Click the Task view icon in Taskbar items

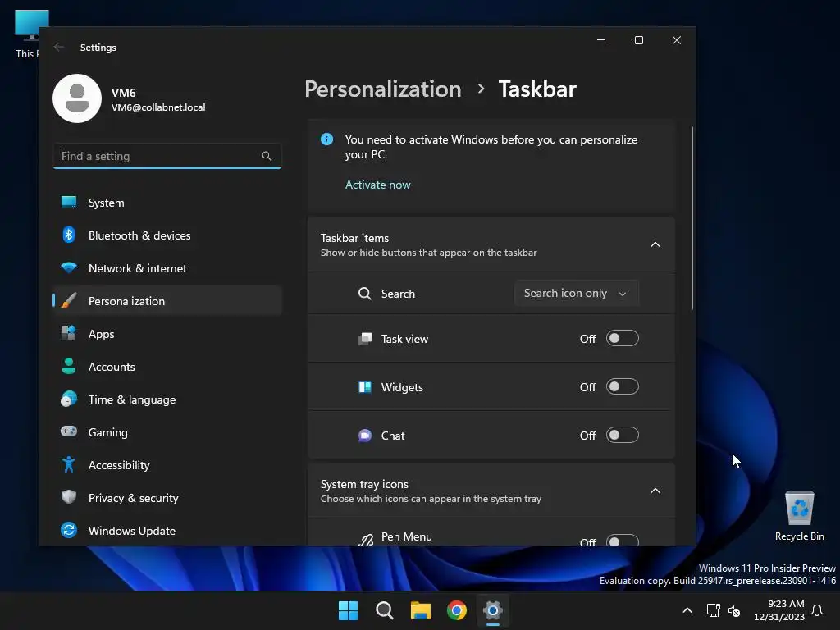[365, 339]
